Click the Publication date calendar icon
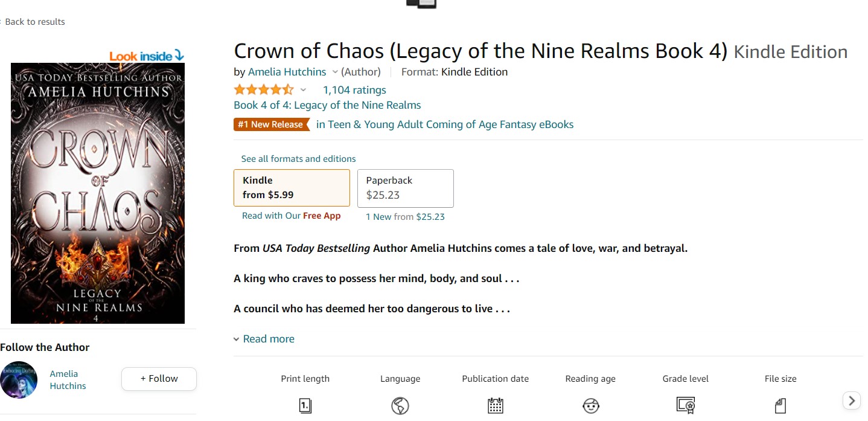The height and width of the screenshot is (421, 868). pyautogui.click(x=496, y=406)
